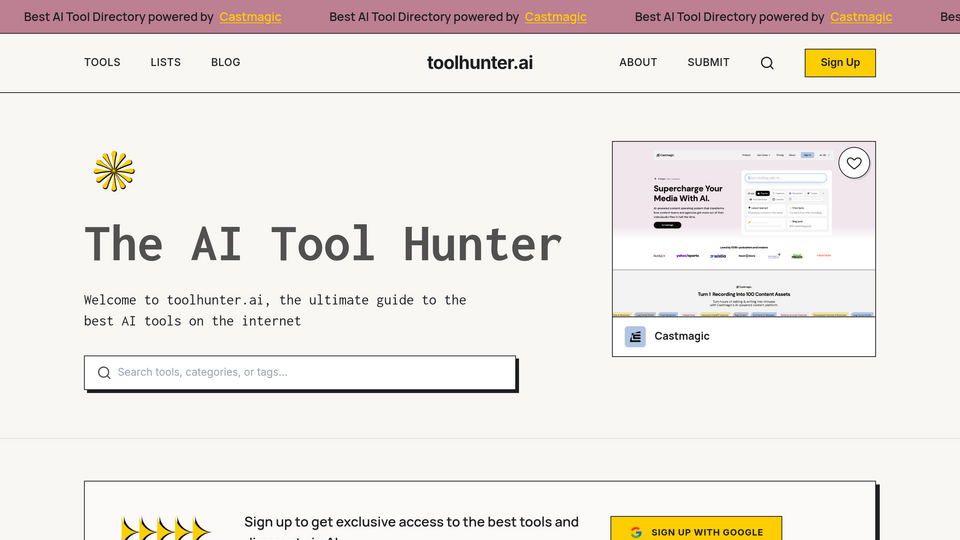Image resolution: width=960 pixels, height=540 pixels.
Task: Click the toolhunter.ai logo
Action: click(x=480, y=62)
